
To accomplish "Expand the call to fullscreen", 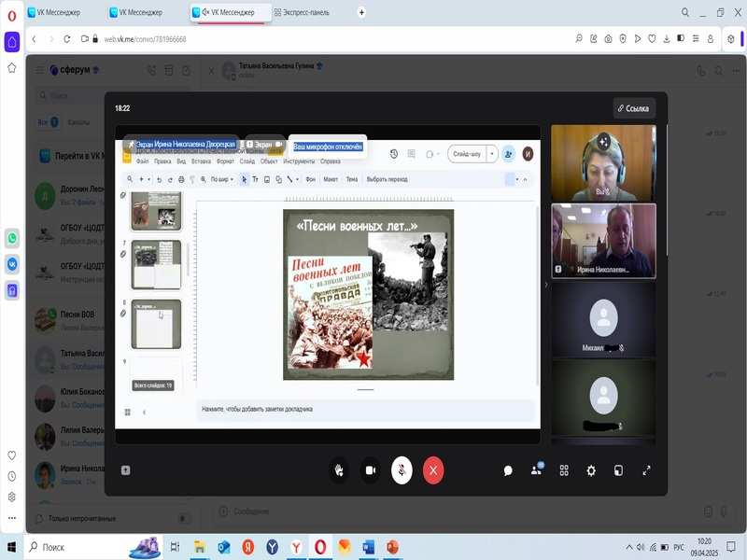I will pos(646,471).
